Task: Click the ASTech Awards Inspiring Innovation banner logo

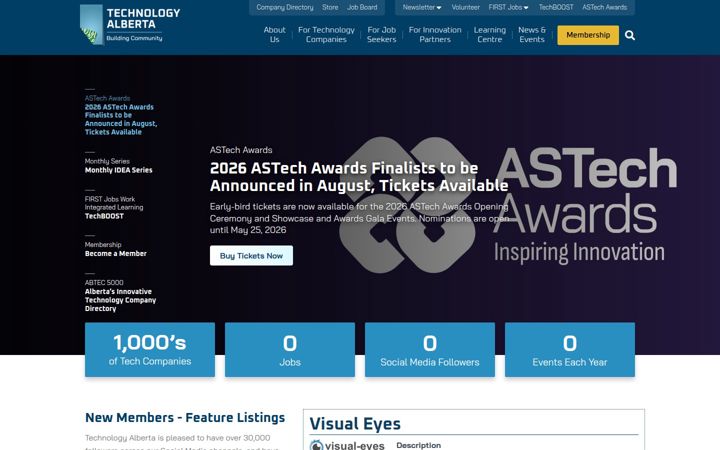Action: (508, 205)
